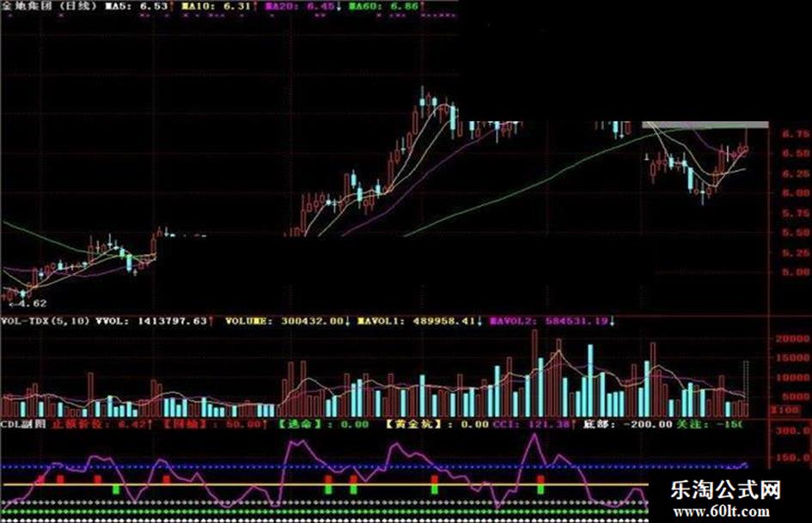Click the 6.00 price axis label
Image resolution: width=812 pixels, height=523 pixels.
click(796, 192)
